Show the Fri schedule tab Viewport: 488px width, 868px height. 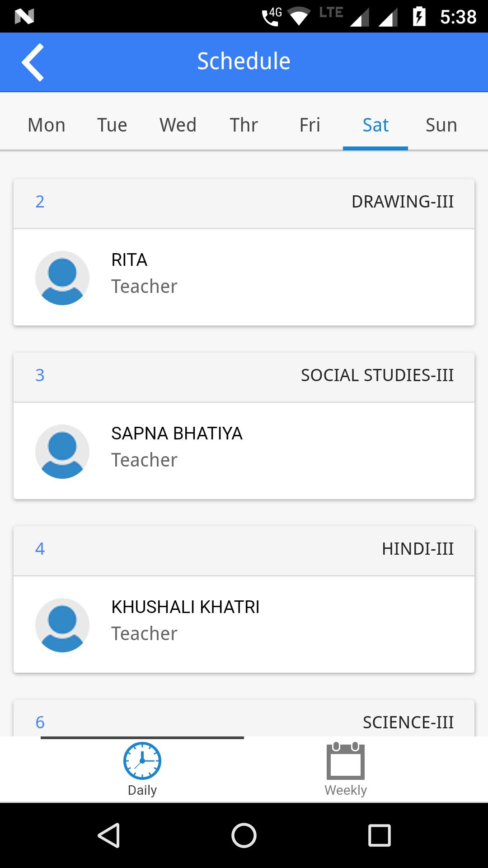(310, 125)
